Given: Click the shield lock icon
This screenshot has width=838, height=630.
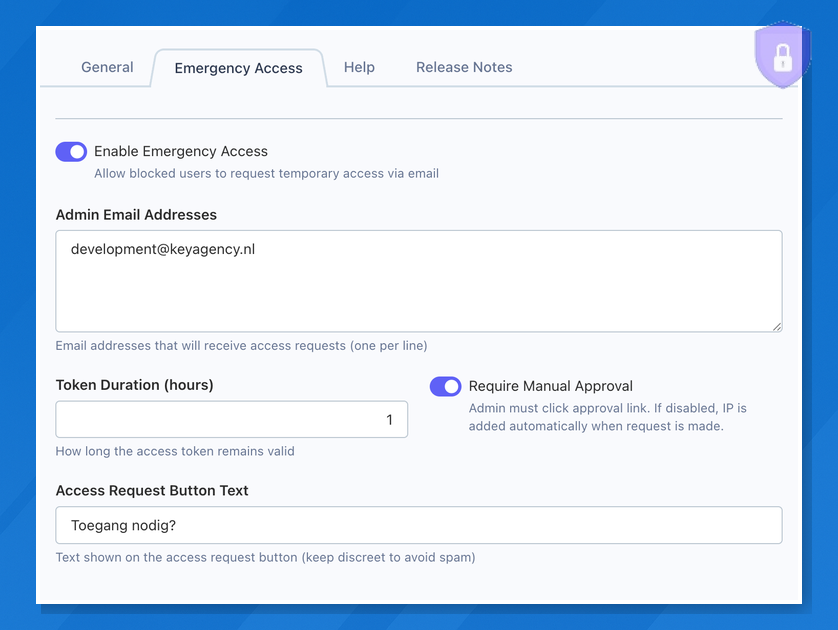Looking at the screenshot, I should pyautogui.click(x=782, y=56).
